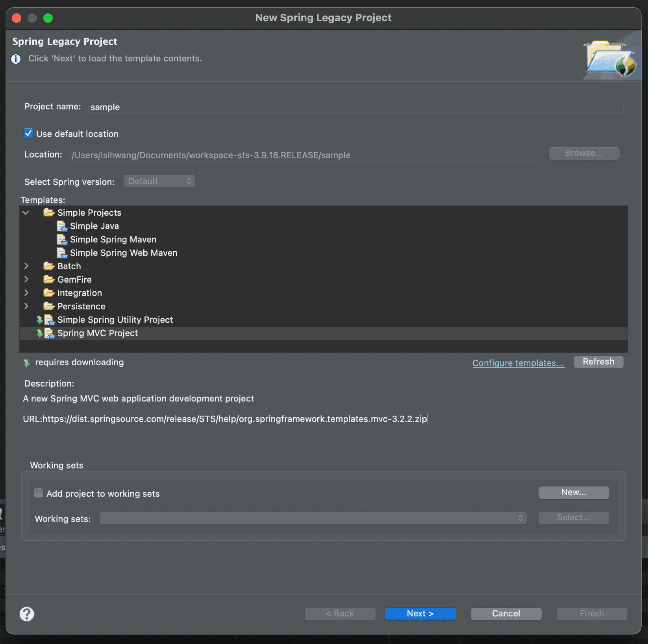
Task: Click the GemFire folder icon
Action: point(49,279)
